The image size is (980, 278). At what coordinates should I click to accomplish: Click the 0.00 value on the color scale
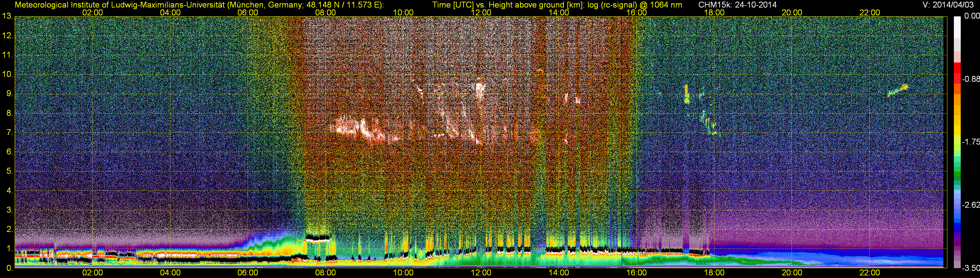click(972, 16)
